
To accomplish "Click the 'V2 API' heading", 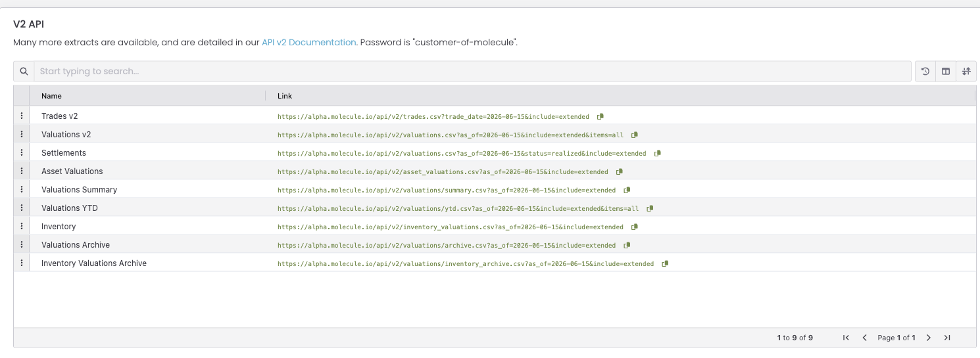I will coord(28,24).
